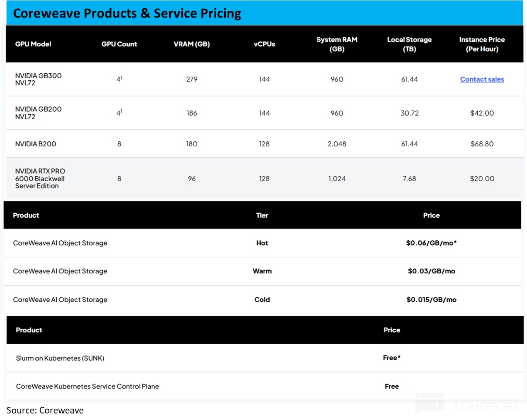The image size is (527, 420).
Task: Select Slurm on Kubernetes (SUNK) product
Action: coord(60,358)
